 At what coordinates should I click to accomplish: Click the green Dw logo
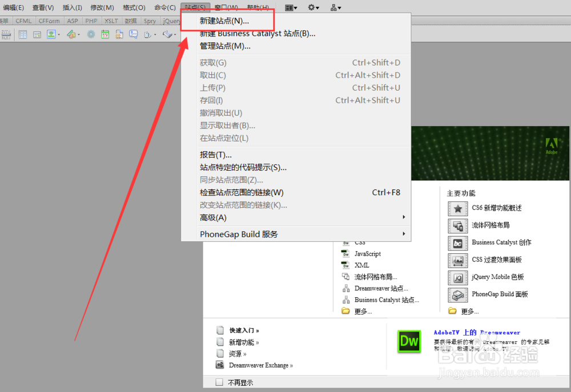click(409, 341)
